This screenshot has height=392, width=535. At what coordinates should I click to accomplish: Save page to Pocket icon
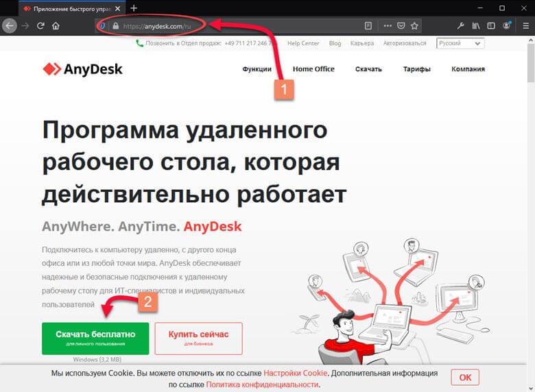point(401,26)
